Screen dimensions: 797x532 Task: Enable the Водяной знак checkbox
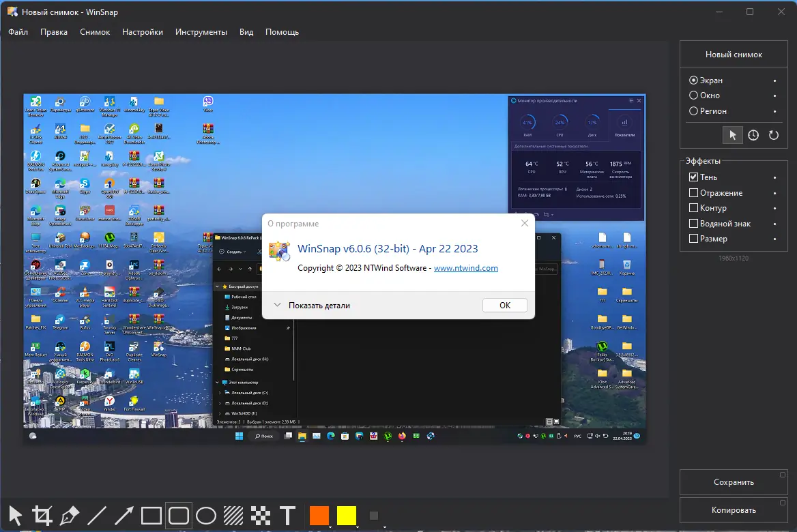click(x=693, y=224)
